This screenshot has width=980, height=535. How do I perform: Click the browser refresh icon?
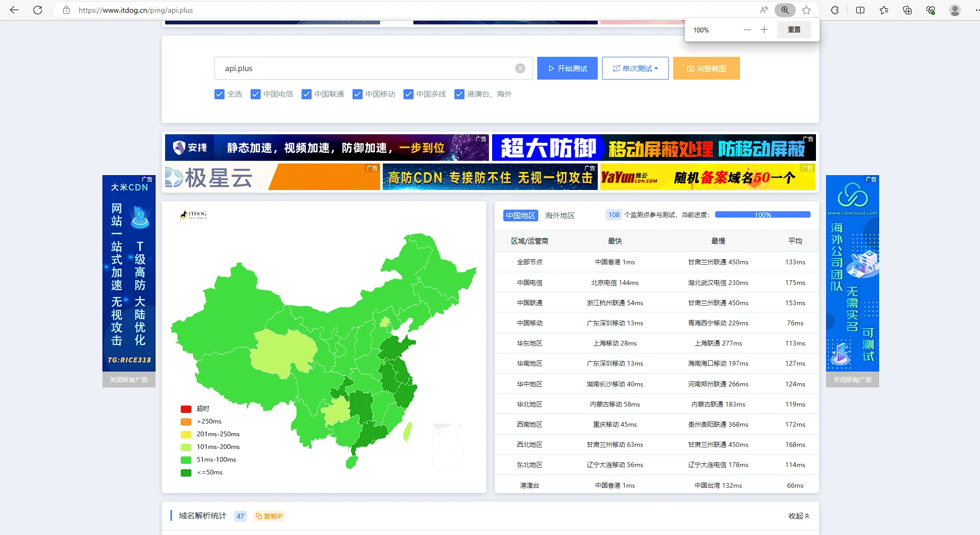point(38,10)
